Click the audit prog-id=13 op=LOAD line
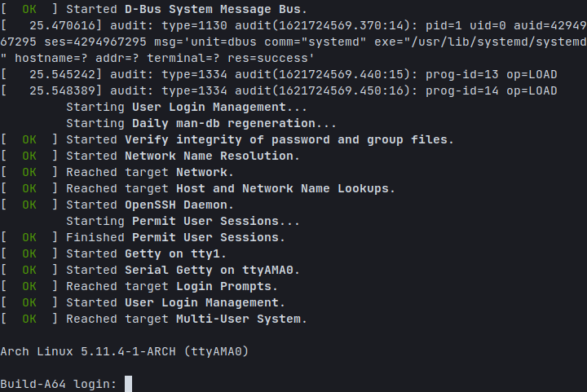 pyautogui.click(x=279, y=74)
